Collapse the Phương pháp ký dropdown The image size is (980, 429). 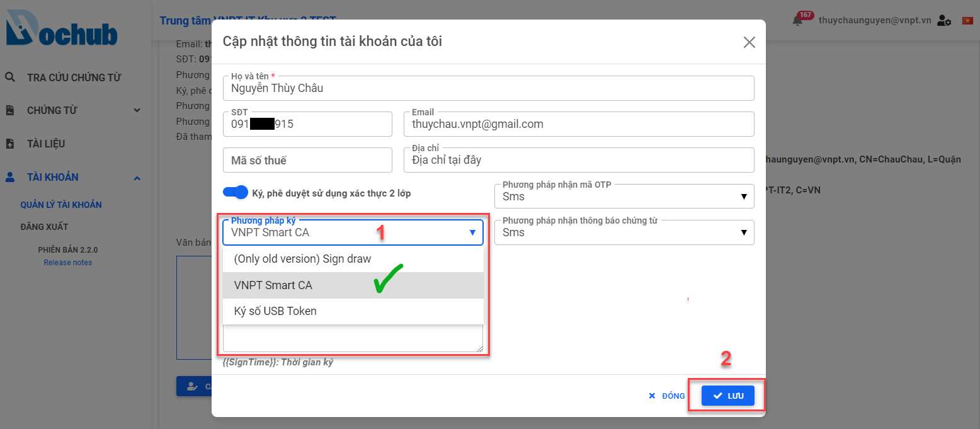coord(353,232)
